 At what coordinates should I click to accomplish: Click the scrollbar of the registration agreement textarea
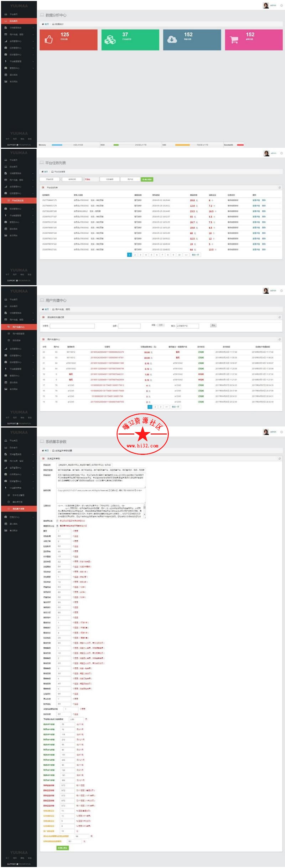[145, 510]
